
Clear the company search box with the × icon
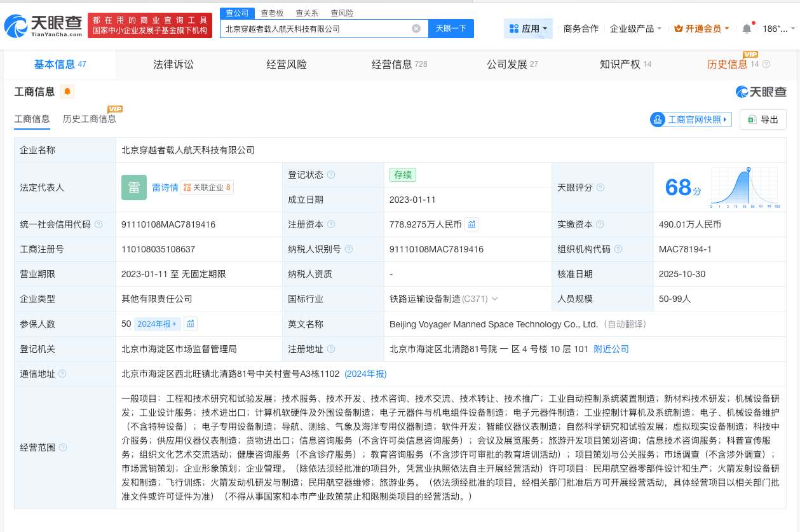(416, 29)
